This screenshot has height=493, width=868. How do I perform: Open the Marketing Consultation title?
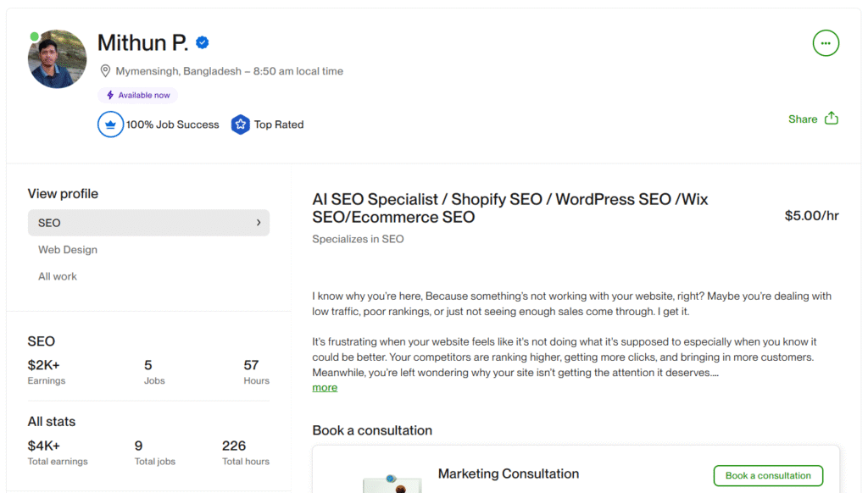508,474
